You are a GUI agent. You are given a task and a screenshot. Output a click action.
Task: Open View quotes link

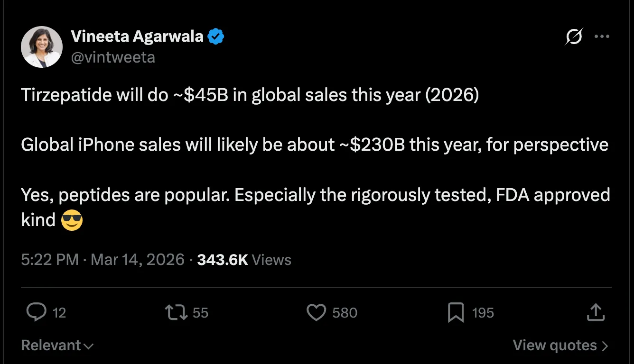[x=560, y=346]
